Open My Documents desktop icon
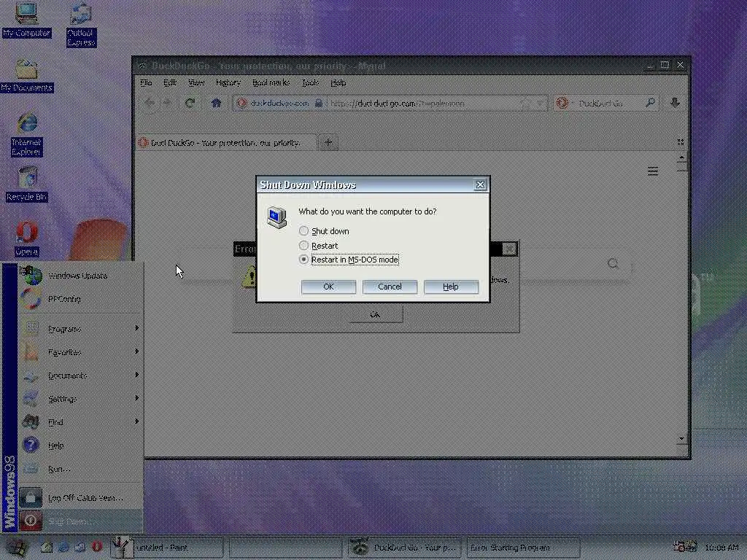 click(27, 76)
